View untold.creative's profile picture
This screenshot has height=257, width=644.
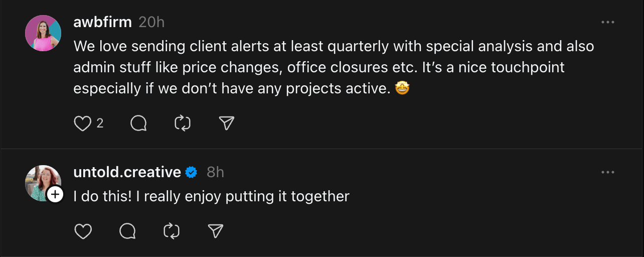(x=43, y=183)
